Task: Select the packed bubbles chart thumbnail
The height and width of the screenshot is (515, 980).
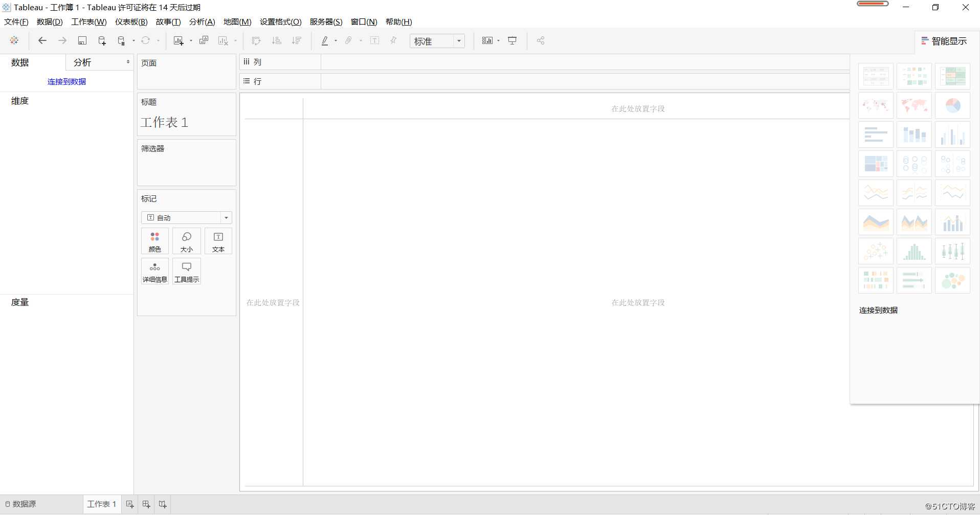Action: click(952, 280)
